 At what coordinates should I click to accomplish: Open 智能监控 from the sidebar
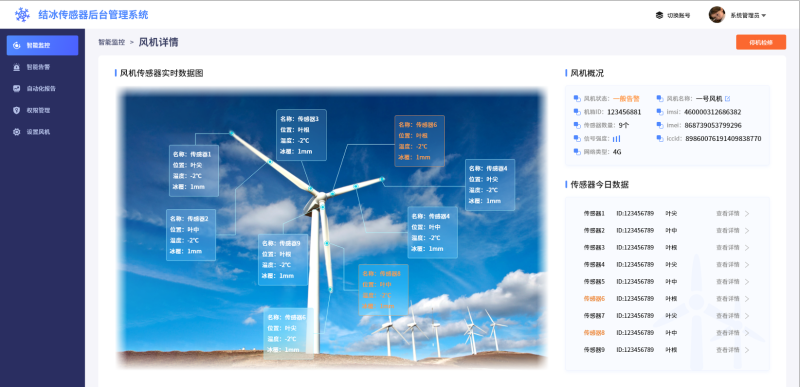[42, 45]
